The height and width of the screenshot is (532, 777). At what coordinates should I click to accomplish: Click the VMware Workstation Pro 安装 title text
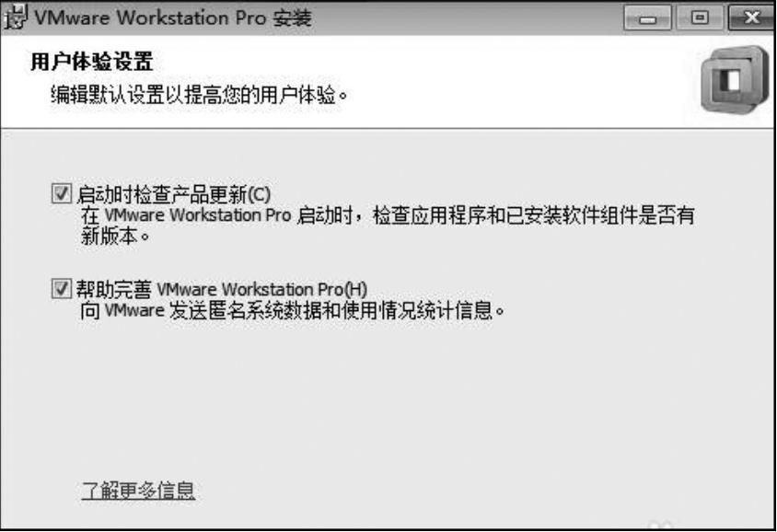pos(173,17)
